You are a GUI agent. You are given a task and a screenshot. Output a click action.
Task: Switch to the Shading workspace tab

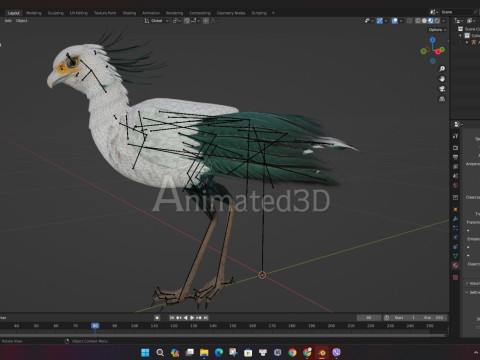click(x=129, y=13)
